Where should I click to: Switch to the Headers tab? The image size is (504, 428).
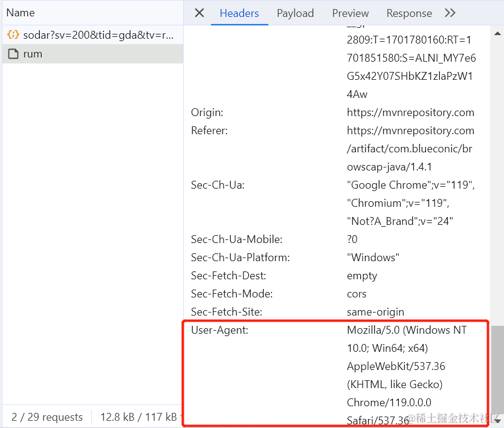click(239, 13)
